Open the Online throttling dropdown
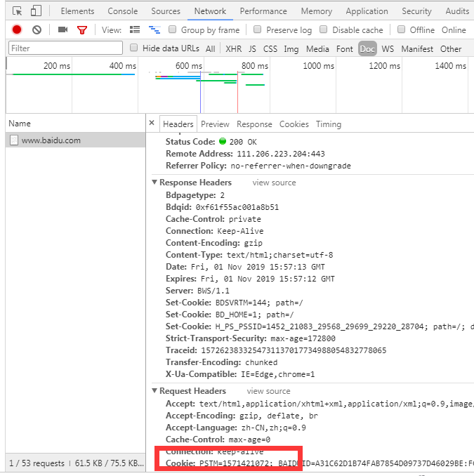 pyautogui.click(x=454, y=30)
